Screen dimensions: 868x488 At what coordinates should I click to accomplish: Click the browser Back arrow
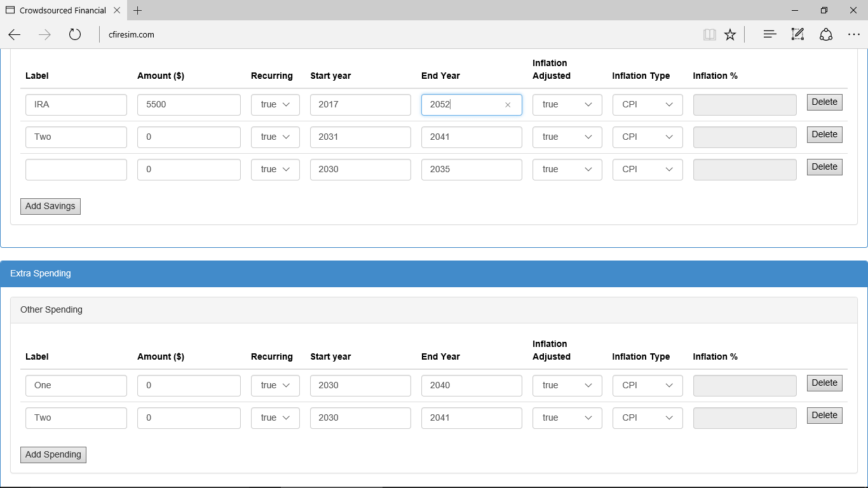pyautogui.click(x=15, y=35)
